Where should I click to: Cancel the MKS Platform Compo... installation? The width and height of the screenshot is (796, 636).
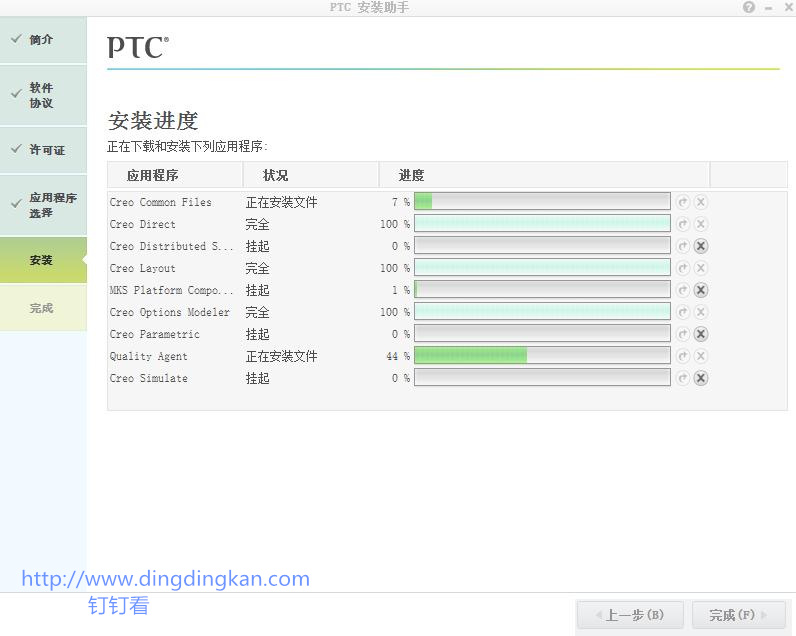[701, 290]
